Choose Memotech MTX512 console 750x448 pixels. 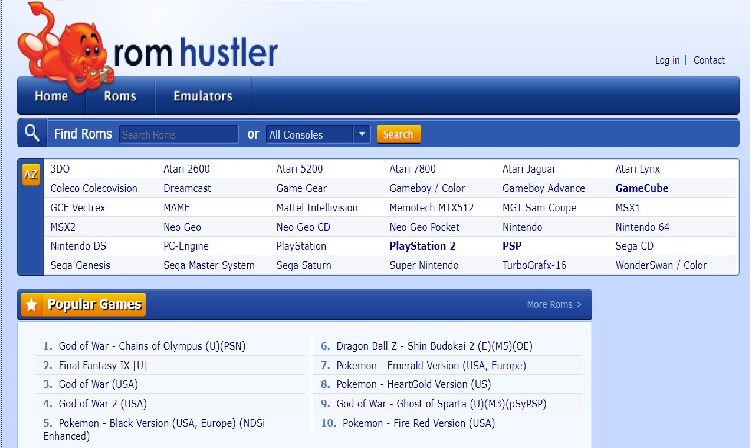(x=431, y=208)
